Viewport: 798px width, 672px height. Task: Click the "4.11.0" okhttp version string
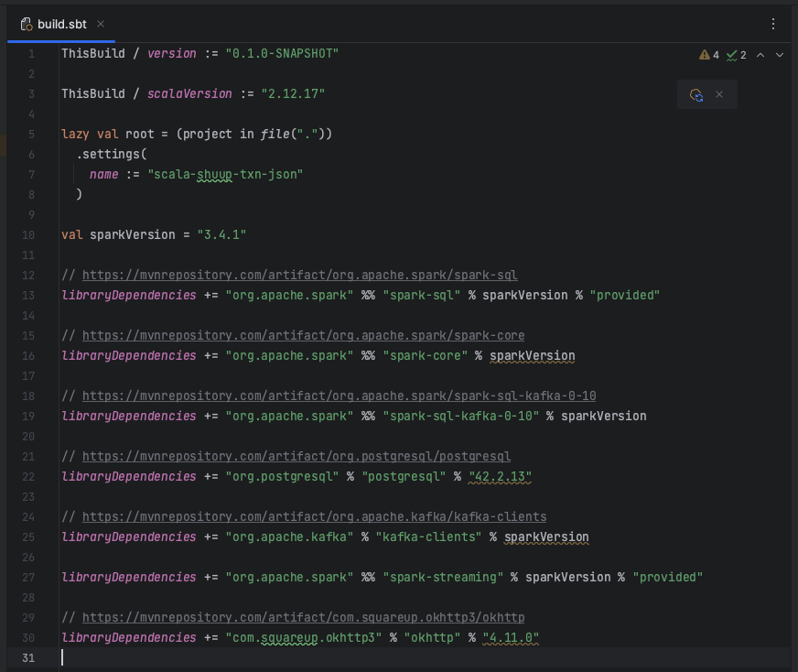tap(511, 637)
